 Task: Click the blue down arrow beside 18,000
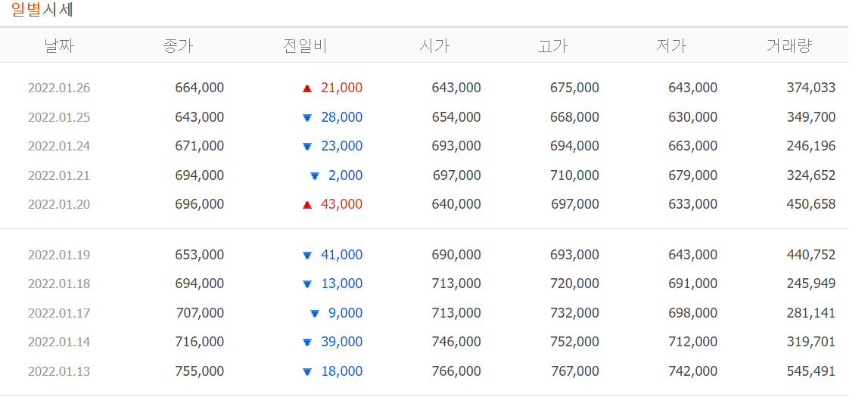point(307,371)
